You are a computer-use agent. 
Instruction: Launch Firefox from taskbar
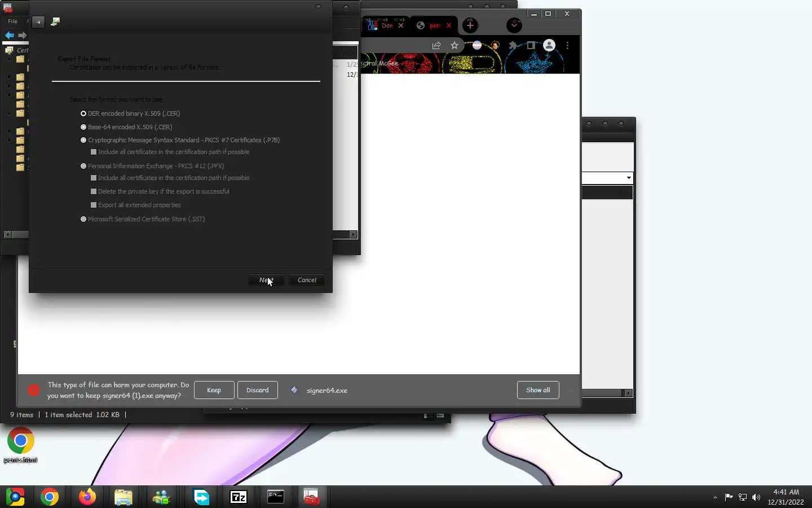pos(87,497)
